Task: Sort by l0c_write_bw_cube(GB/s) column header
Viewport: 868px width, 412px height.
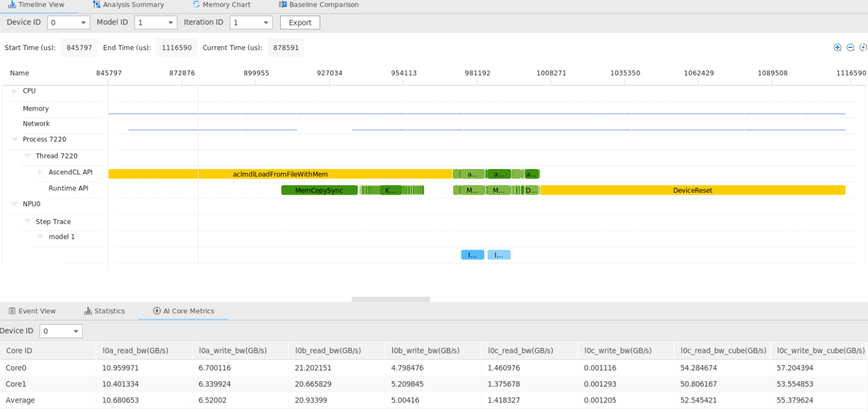Action: [821, 351]
